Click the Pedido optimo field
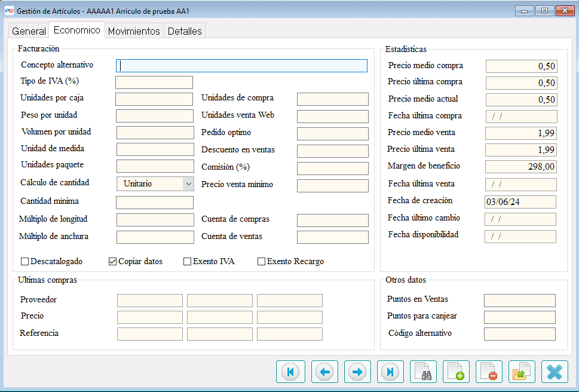The width and height of the screenshot is (579, 392). point(333,134)
